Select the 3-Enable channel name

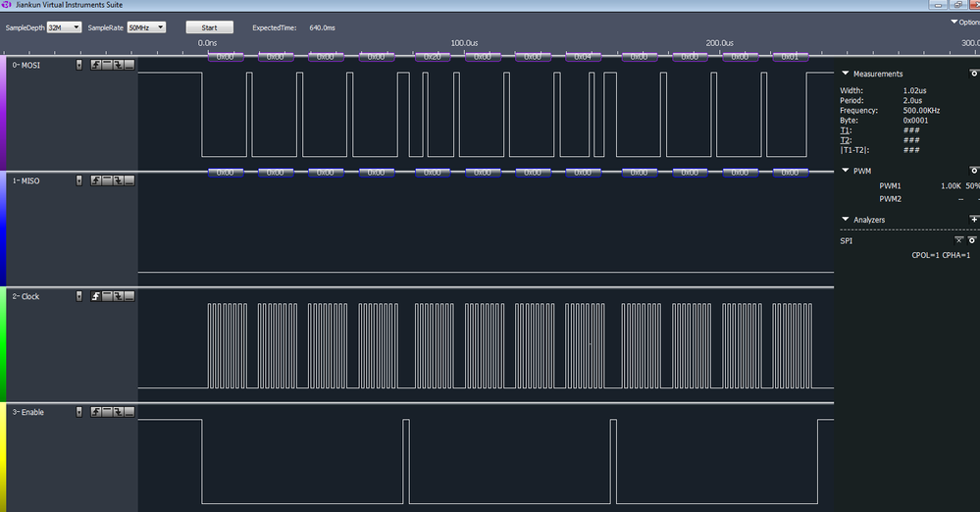28,412
